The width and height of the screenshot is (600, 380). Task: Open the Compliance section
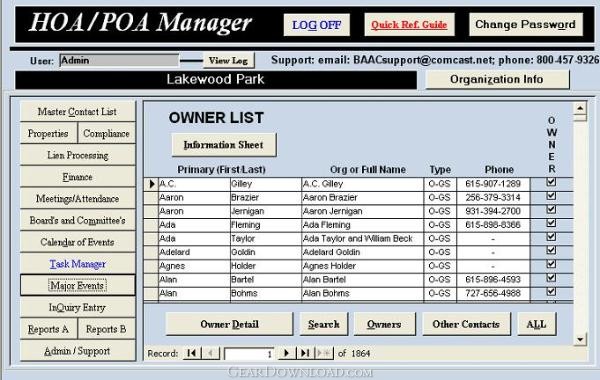click(x=106, y=134)
